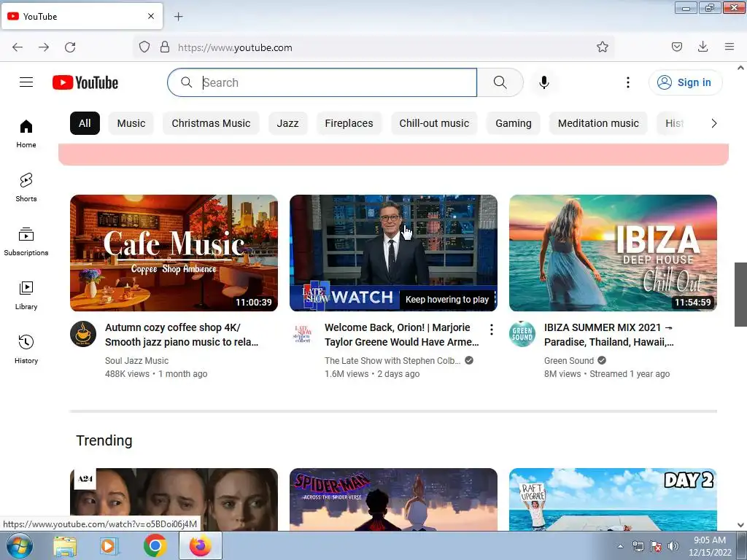
Task: Open the A24 trending video thumbnail
Action: 174,499
